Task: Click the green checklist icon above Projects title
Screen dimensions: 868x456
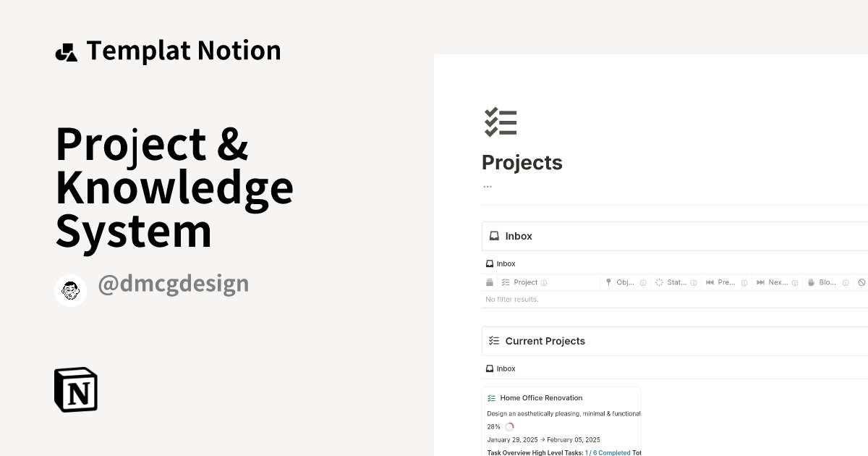Action: pyautogui.click(x=501, y=122)
